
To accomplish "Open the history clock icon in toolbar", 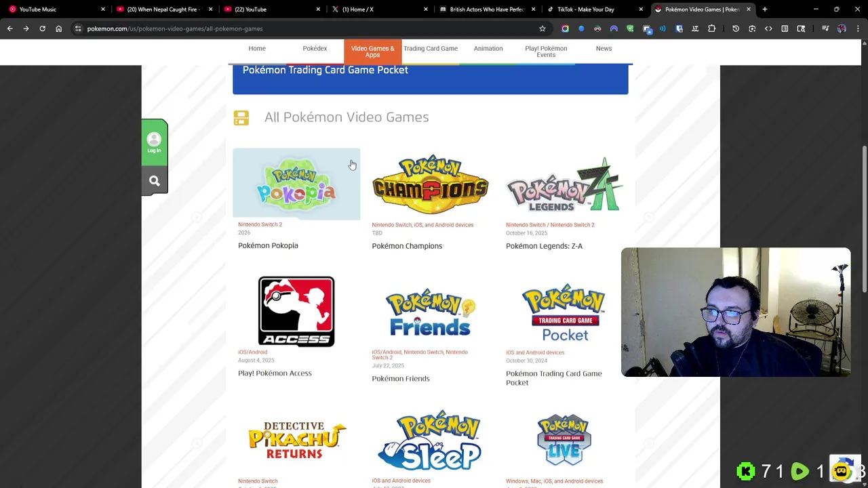I will tap(736, 28).
